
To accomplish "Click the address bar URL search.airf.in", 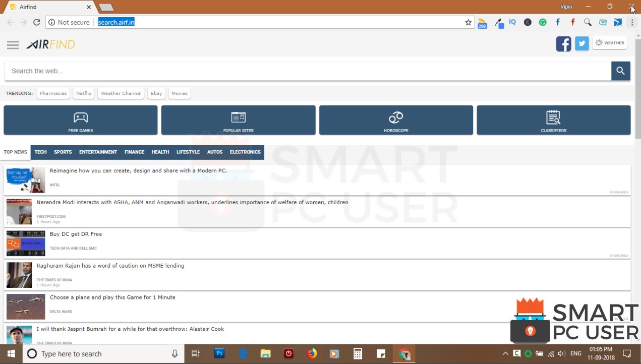I will pos(116,22).
